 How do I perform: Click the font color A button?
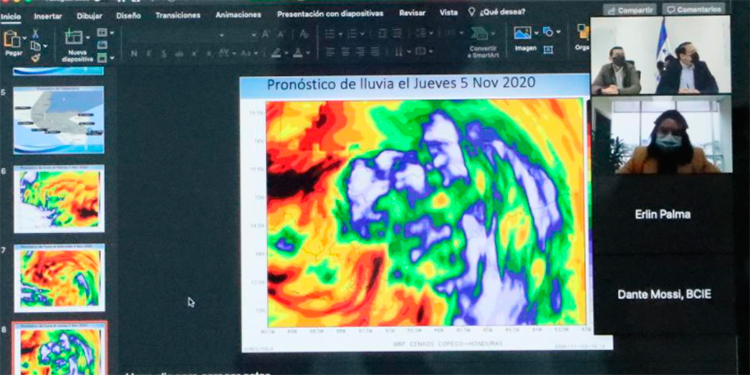(x=298, y=52)
